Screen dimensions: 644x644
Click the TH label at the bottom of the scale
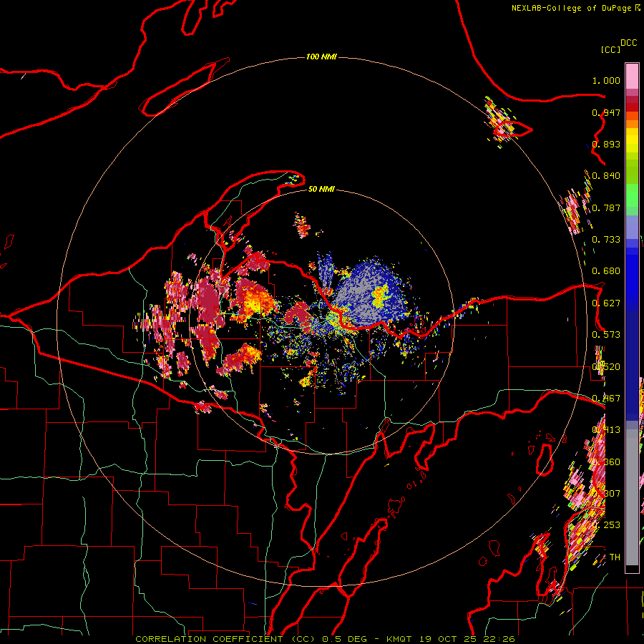[x=615, y=557]
